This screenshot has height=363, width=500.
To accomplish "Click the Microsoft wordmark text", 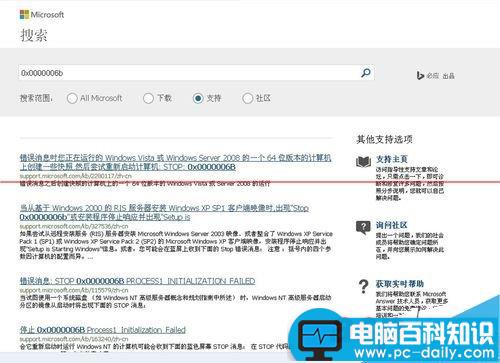I will coord(47,15).
